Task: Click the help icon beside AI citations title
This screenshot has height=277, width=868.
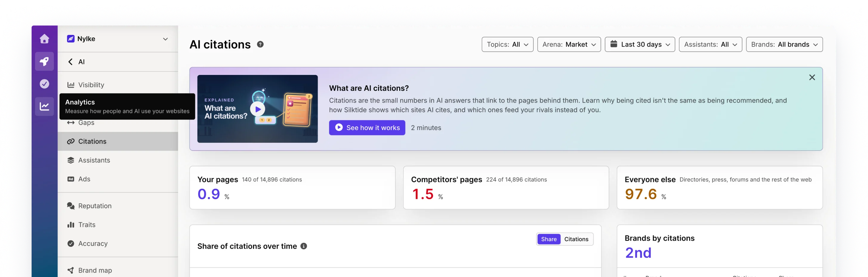Action: 260,44
